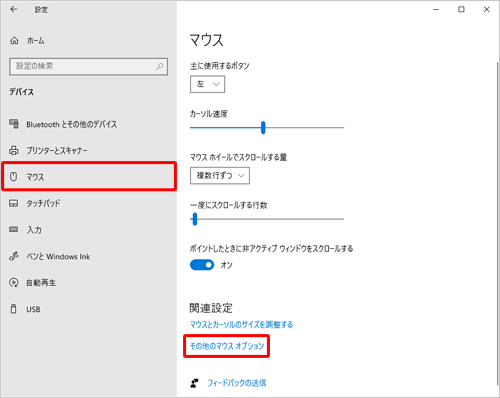This screenshot has width=500, height=398.
Task: Click the 主に使用するボタン label
Action: (x=220, y=66)
